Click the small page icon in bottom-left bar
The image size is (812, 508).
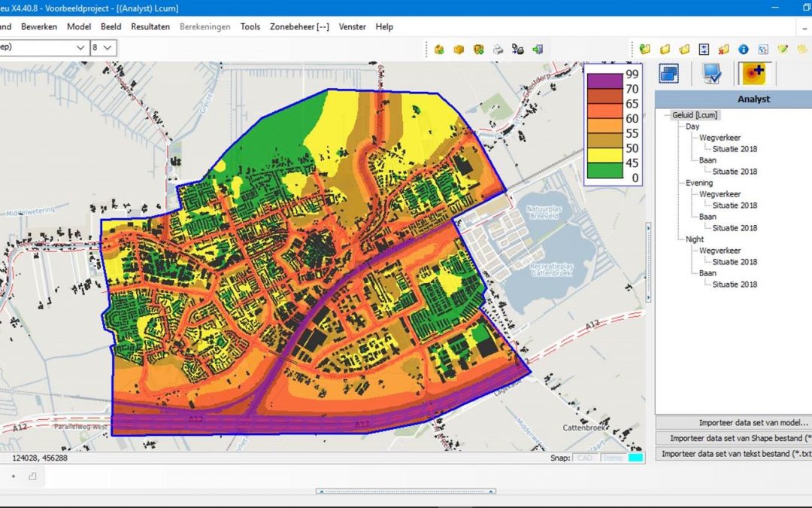click(x=32, y=476)
